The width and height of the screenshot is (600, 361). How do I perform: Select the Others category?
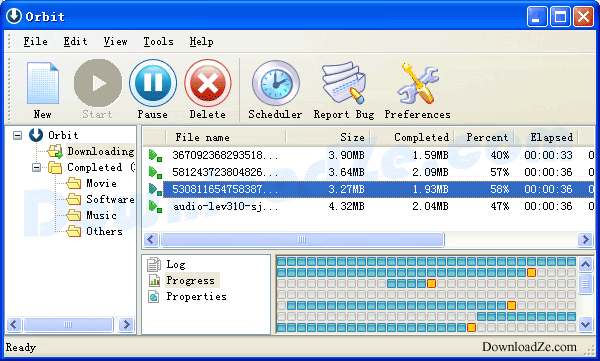point(104,231)
